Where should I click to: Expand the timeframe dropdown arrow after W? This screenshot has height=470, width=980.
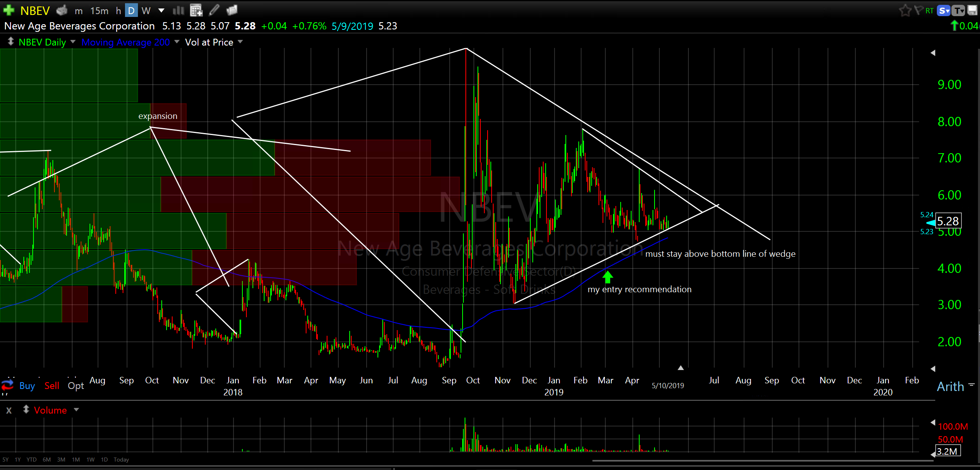coord(161,10)
